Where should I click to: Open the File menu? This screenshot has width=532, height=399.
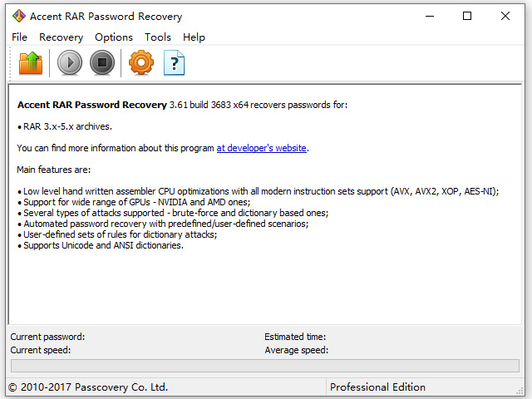click(x=20, y=37)
